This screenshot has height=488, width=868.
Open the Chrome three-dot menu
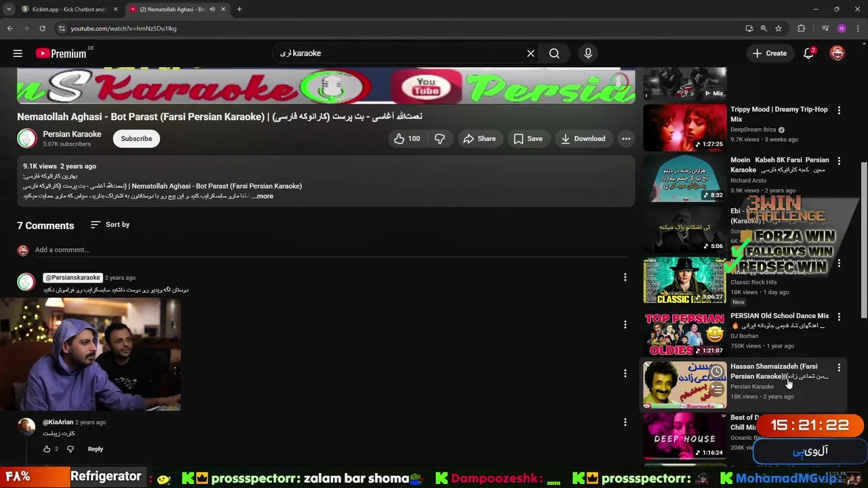tap(858, 28)
